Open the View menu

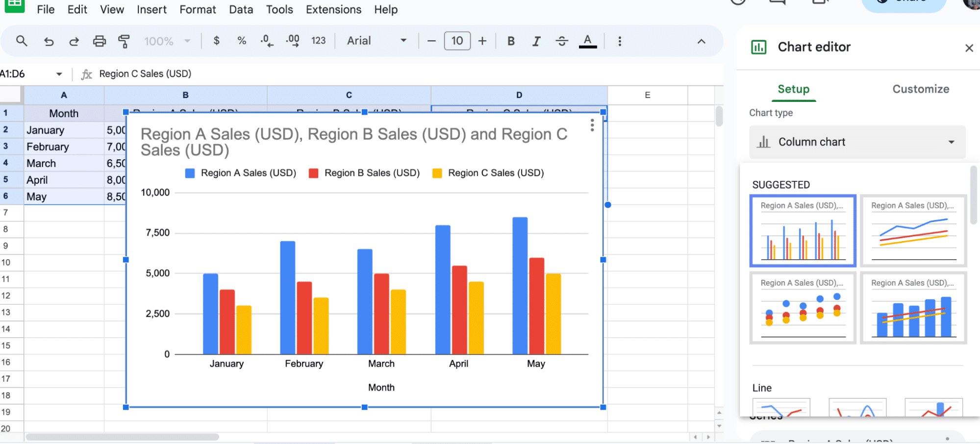(112, 9)
